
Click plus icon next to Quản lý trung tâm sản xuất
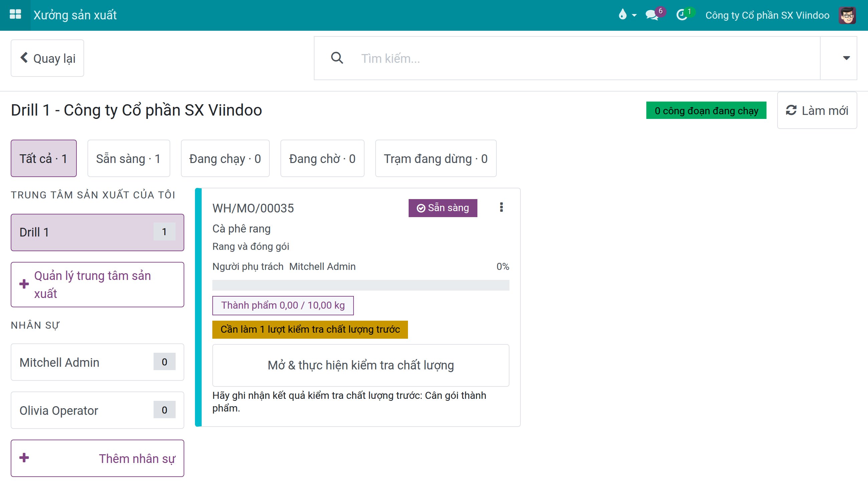(24, 284)
